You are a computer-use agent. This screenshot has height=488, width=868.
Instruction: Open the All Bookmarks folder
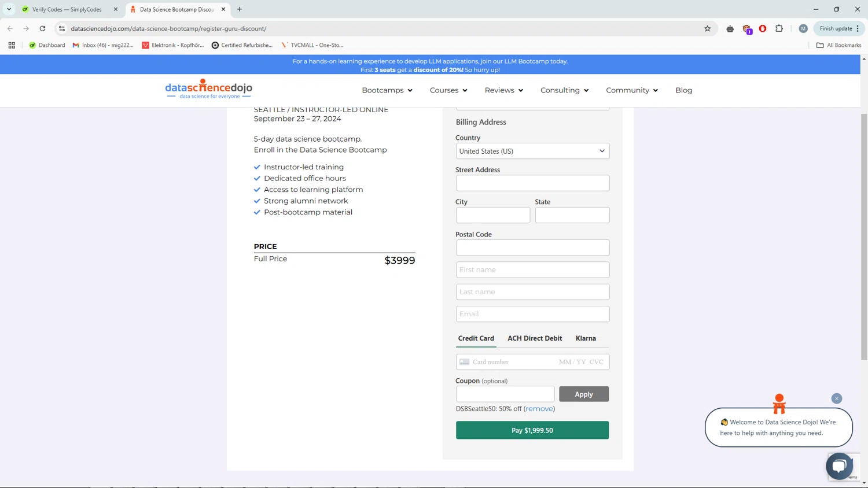coord(838,45)
